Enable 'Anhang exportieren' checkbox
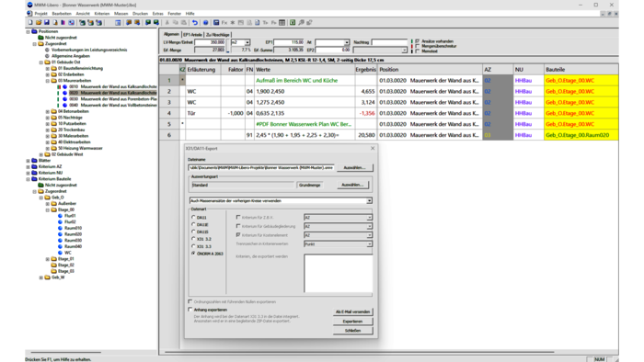The height and width of the screenshot is (362, 644). point(190,310)
